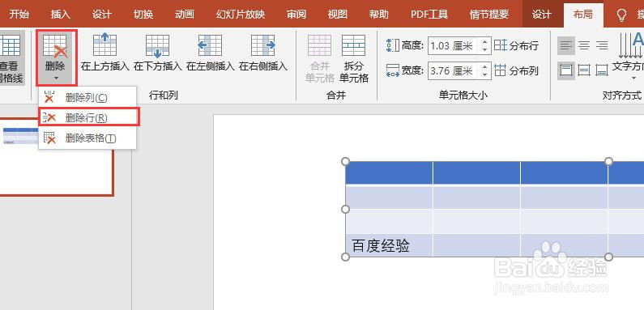Open the table tools 设计 tab
This screenshot has width=644, height=310.
coord(541,14)
